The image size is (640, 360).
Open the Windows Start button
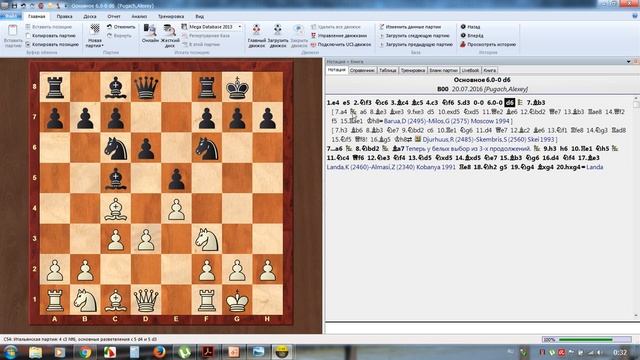click(10, 352)
